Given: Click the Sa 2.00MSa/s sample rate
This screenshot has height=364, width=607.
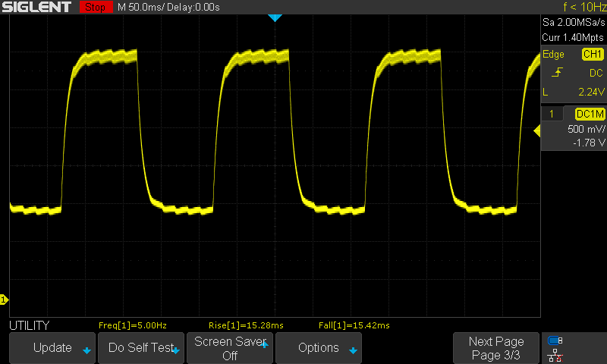Looking at the screenshot, I should point(574,23).
